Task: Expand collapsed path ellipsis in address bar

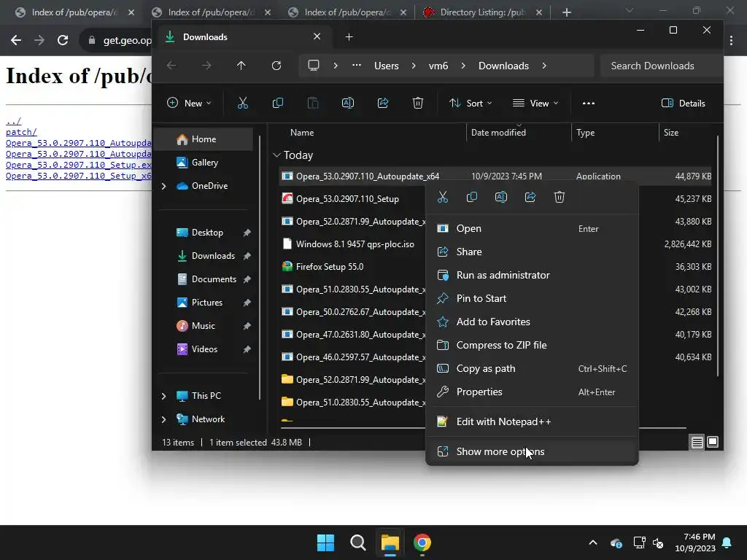Action: point(356,66)
